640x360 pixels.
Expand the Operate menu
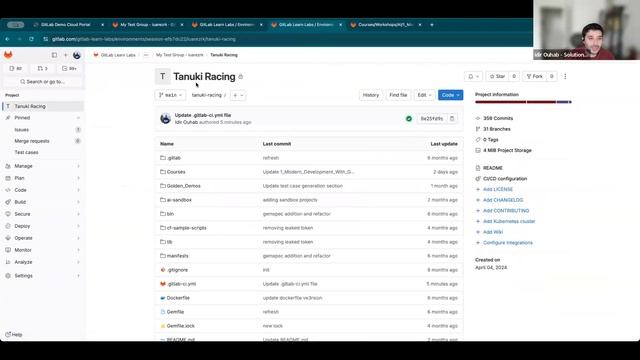coord(43,238)
